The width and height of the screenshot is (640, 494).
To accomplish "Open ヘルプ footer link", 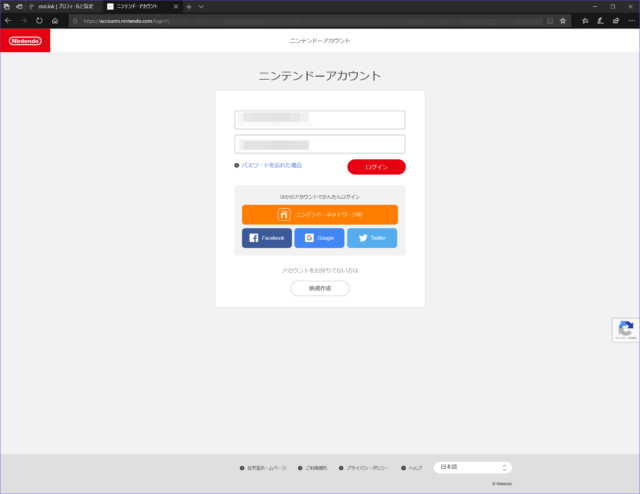I will 415,468.
